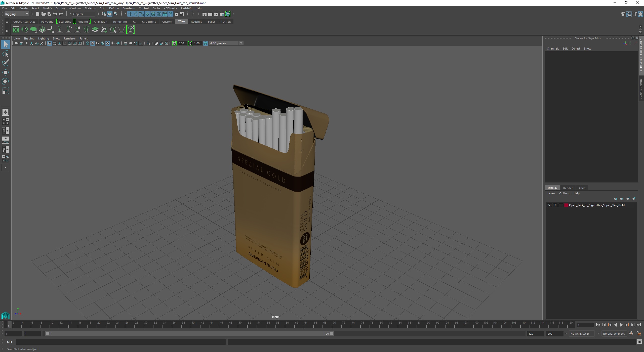Toggle selection lock icon
Viewport: 644px width, 352px height.
(x=176, y=14)
